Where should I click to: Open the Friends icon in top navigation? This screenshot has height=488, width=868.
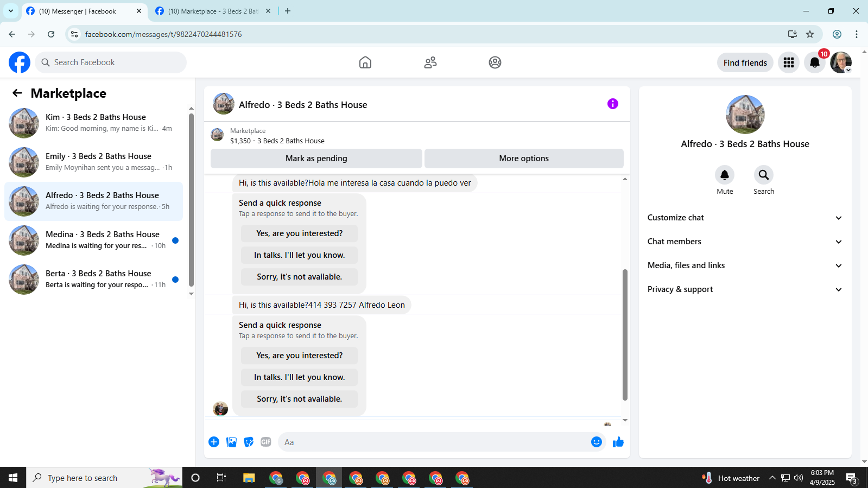click(430, 62)
